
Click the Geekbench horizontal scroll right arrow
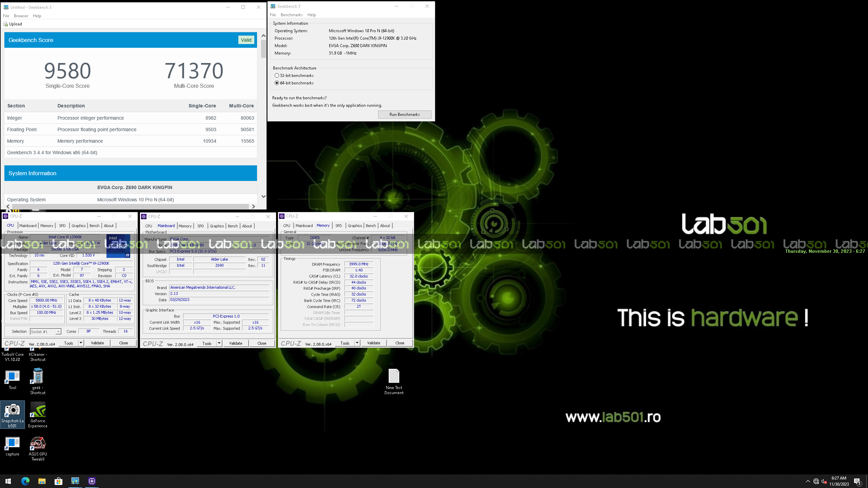253,206
